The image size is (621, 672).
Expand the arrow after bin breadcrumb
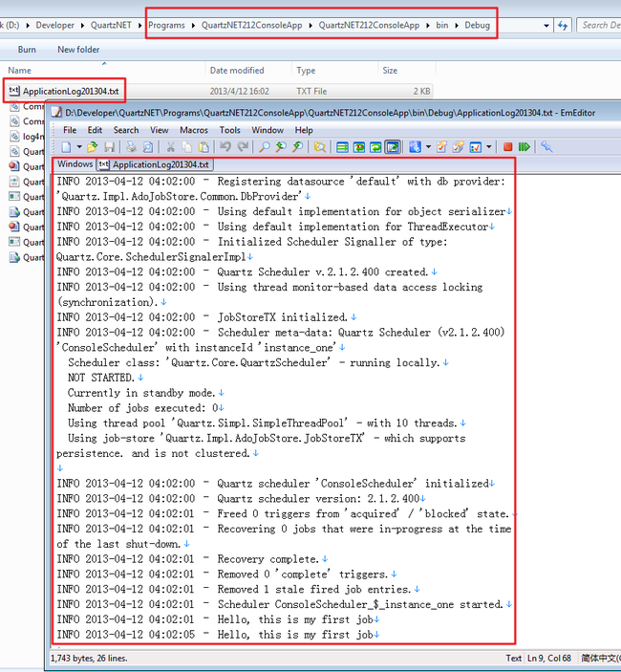457,25
